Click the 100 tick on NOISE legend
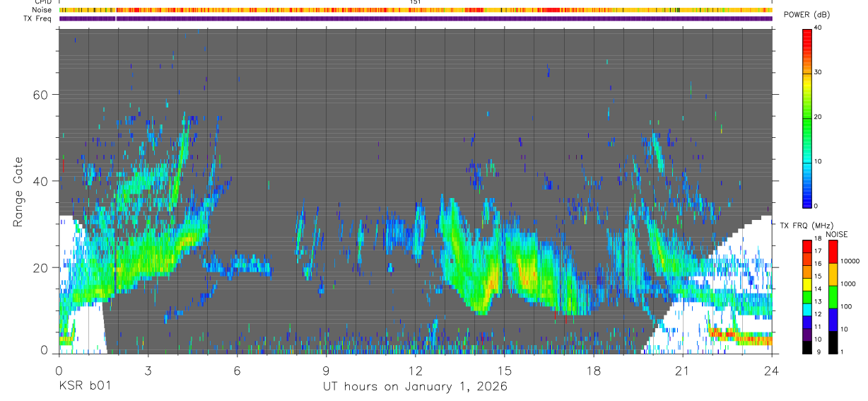The image size is (868, 401). coord(845,307)
